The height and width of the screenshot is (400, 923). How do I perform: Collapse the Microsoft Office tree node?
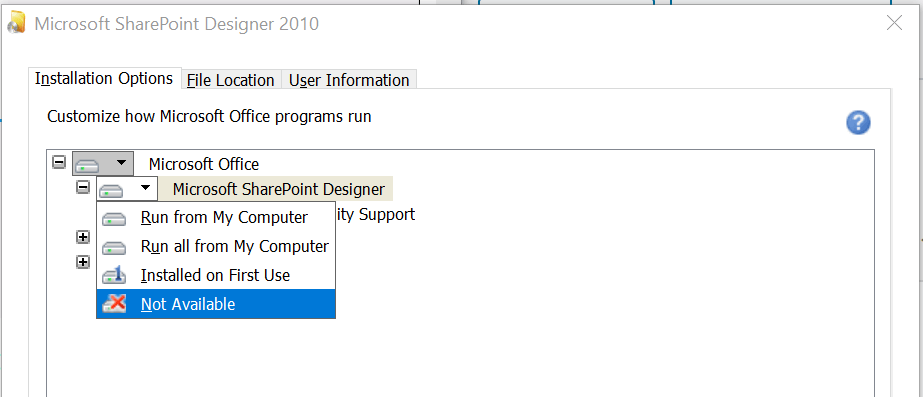coord(58,162)
